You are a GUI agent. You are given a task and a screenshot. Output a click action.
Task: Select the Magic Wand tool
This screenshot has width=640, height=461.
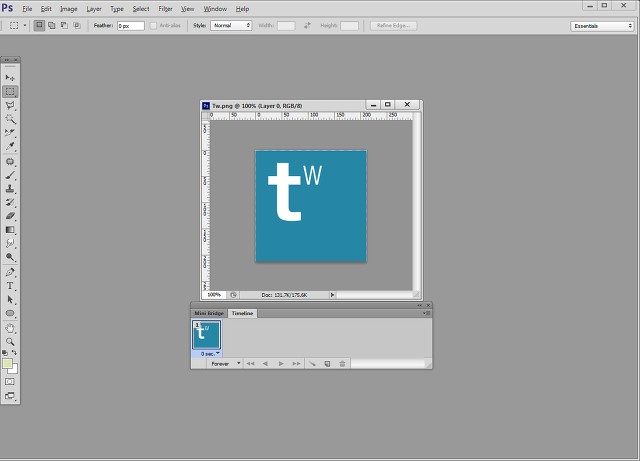coord(10,119)
